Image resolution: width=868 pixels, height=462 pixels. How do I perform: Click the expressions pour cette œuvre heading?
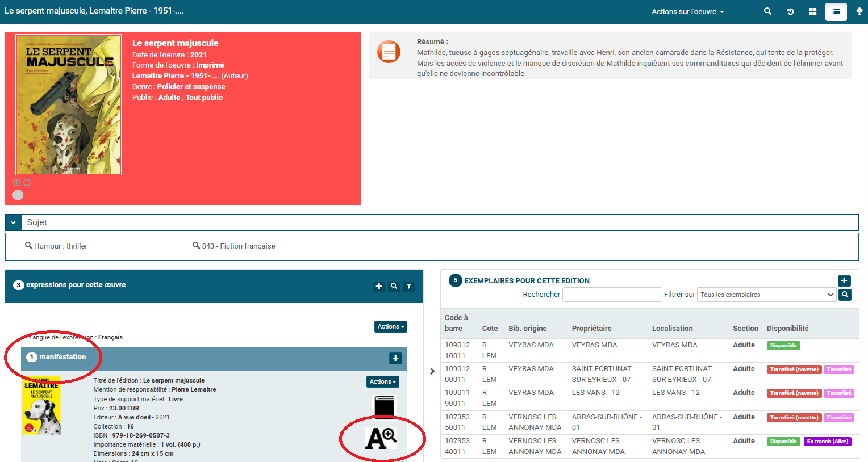coord(76,285)
